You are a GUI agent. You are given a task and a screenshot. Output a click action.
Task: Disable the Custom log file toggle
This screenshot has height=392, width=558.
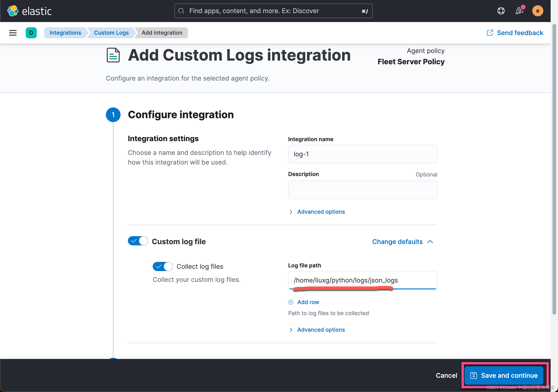138,241
